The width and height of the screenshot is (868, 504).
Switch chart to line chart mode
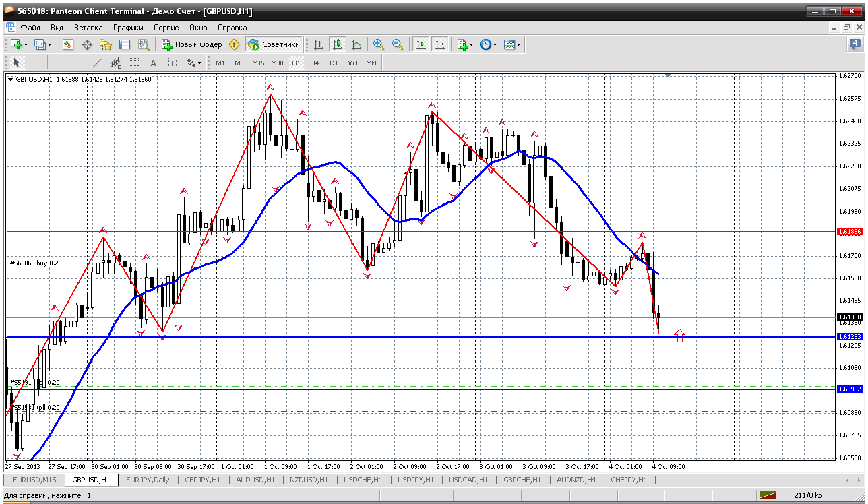pyautogui.click(x=356, y=44)
